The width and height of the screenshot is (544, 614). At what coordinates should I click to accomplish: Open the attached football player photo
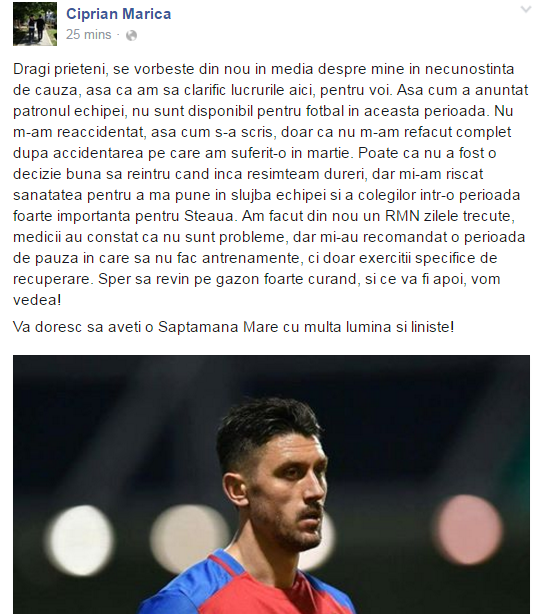271,484
